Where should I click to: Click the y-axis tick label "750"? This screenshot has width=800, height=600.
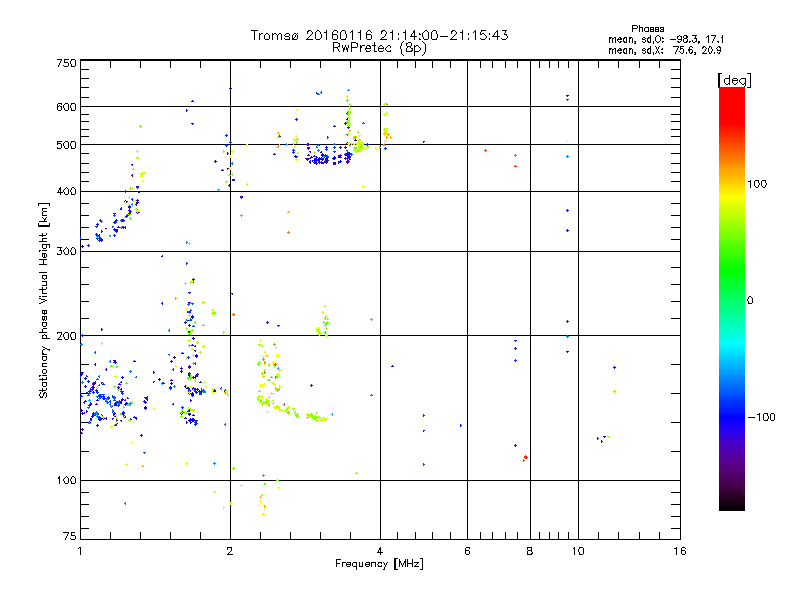pos(66,63)
